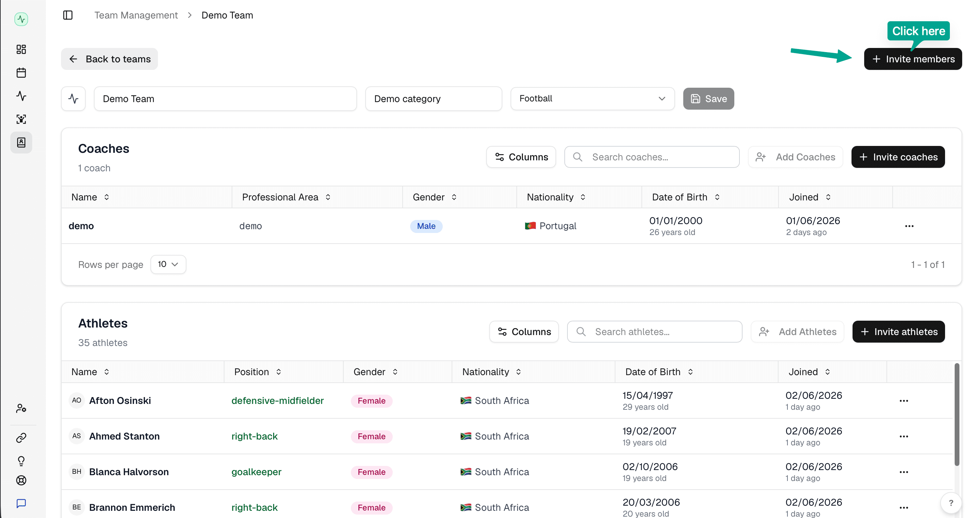Open the Football sport dropdown

coord(592,99)
